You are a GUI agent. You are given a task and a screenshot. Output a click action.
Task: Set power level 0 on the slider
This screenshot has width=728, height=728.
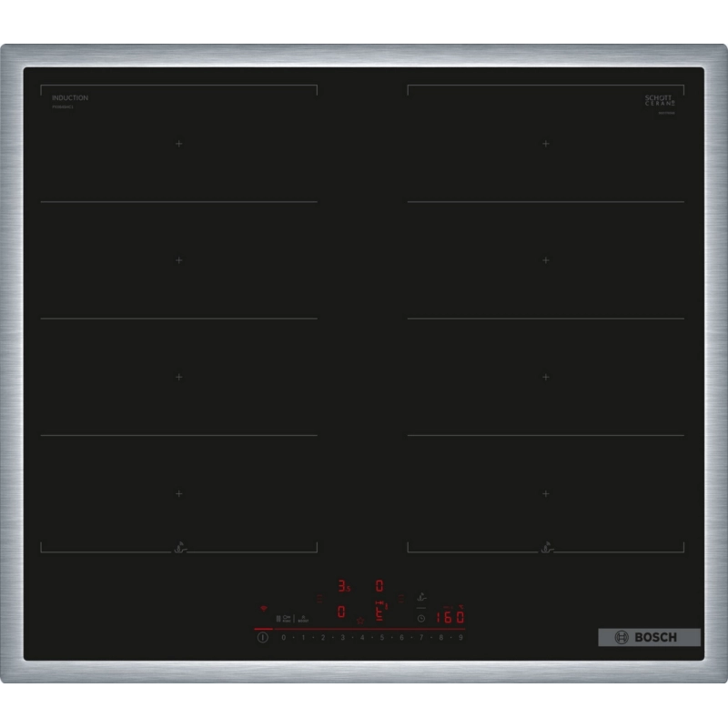(284, 638)
